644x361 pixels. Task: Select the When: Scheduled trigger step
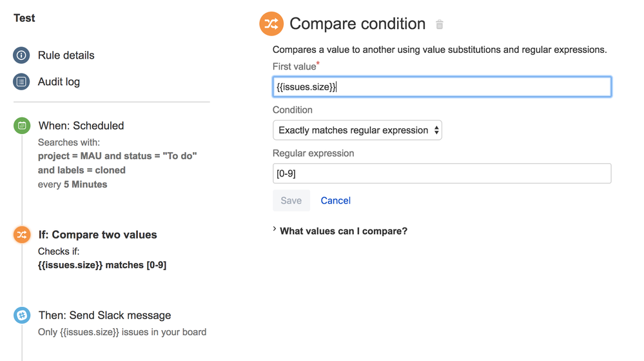[x=81, y=126]
